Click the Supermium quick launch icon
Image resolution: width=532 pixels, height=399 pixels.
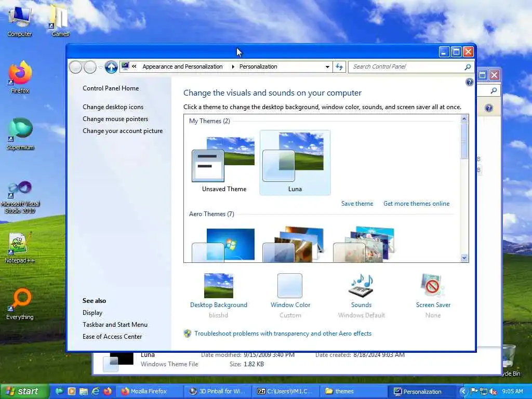click(x=59, y=391)
